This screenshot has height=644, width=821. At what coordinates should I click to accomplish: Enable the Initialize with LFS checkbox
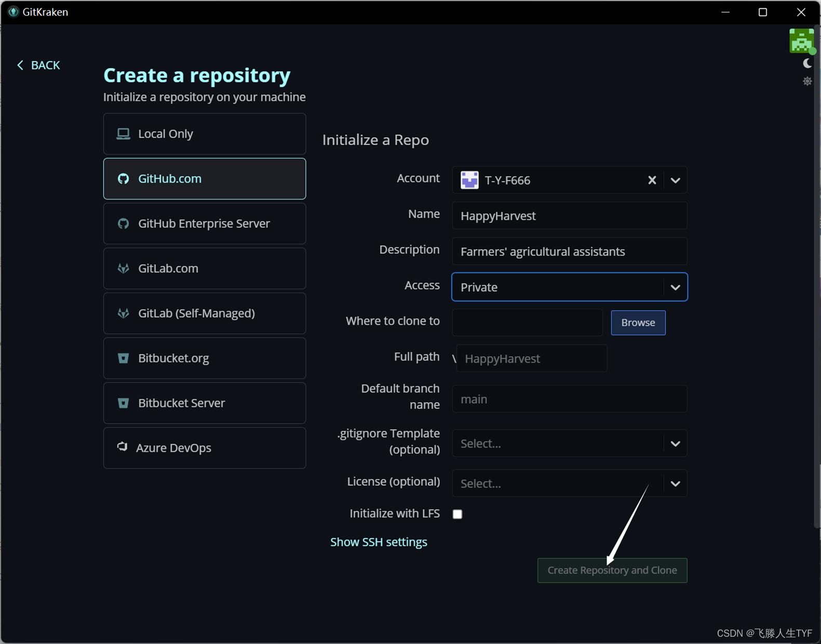tap(457, 514)
